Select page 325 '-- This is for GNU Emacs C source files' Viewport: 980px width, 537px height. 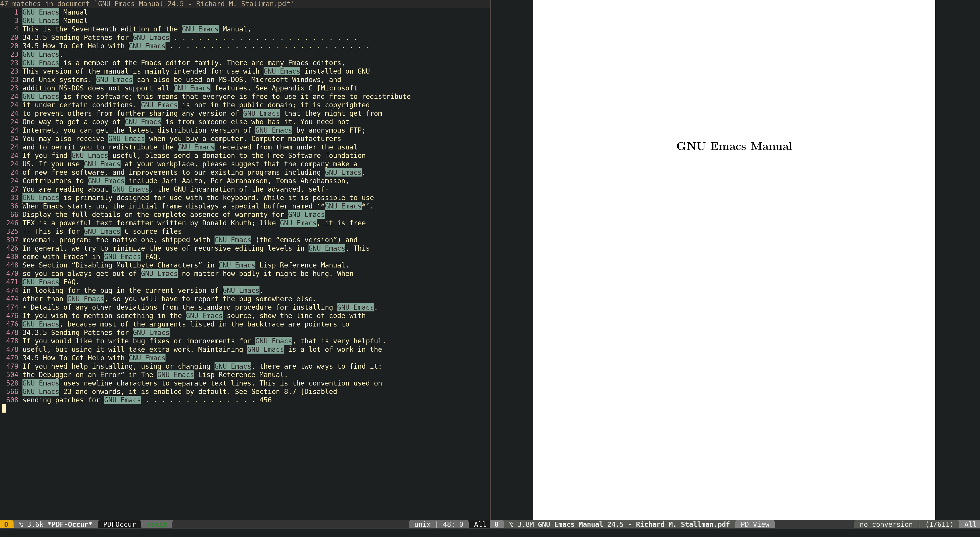[102, 231]
